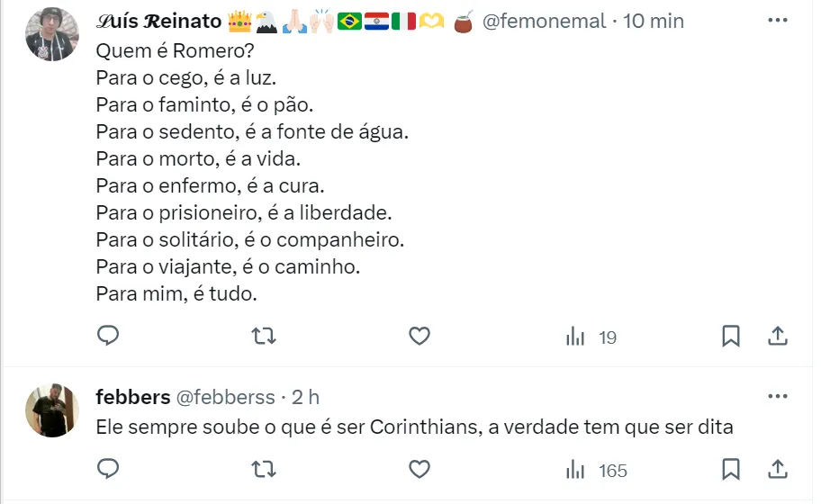821x504 pixels.
Task: Open febbers tweet via 2 h timestamp
Action: [305, 397]
